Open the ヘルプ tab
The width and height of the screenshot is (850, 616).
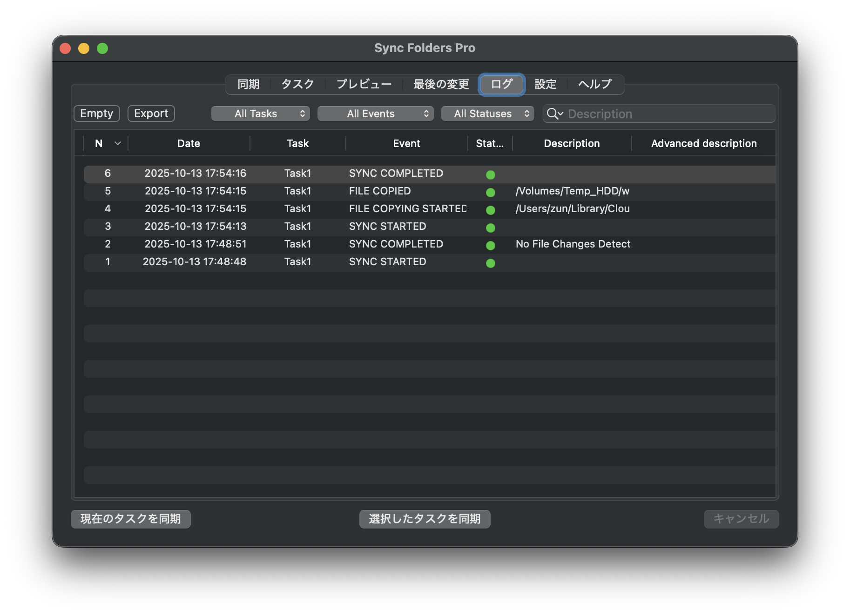(594, 85)
